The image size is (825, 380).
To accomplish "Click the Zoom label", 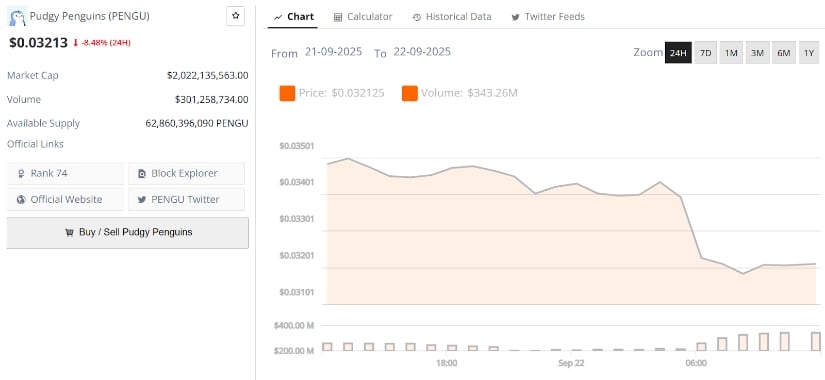I will point(648,52).
